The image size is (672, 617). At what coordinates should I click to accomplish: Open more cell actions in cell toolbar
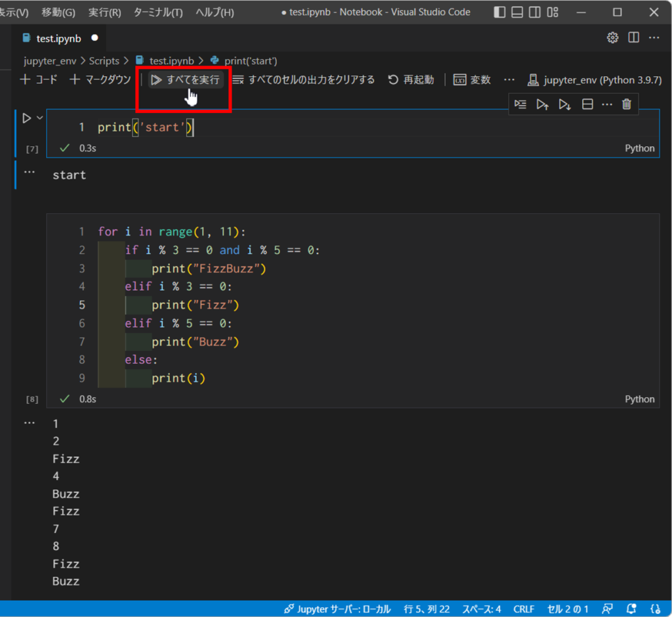[x=607, y=104]
